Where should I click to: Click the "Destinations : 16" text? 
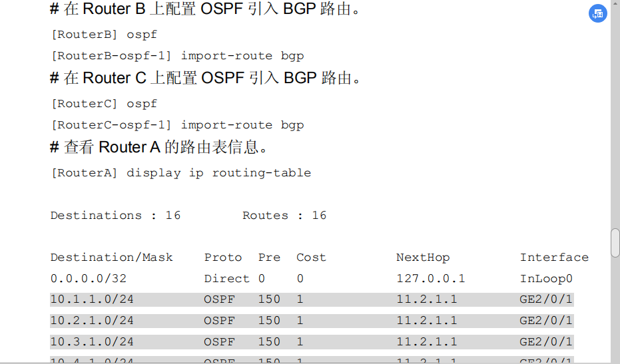tap(115, 216)
